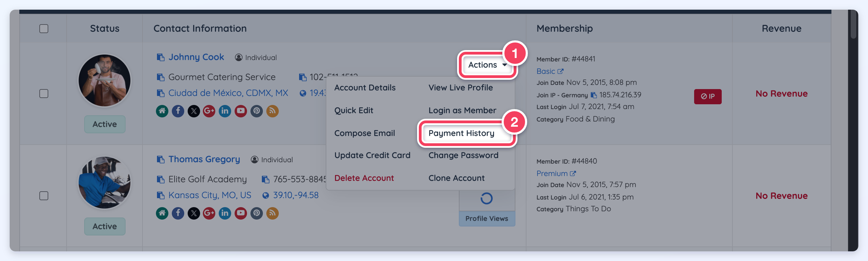Choose Update Credit Card option
Image resolution: width=868 pixels, height=261 pixels.
(372, 155)
